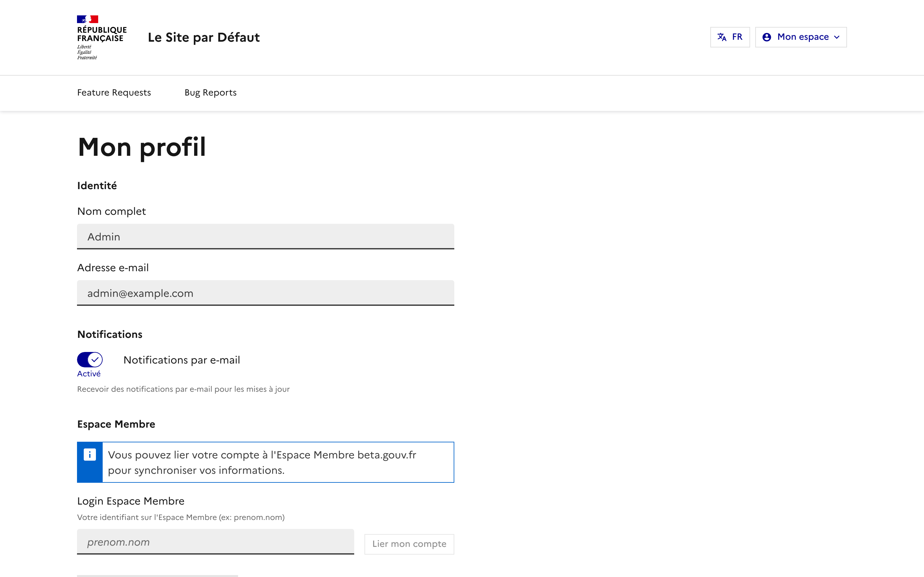This screenshot has width=924, height=577.
Task: Click the 'Mon profil' page heading
Action: [142, 147]
